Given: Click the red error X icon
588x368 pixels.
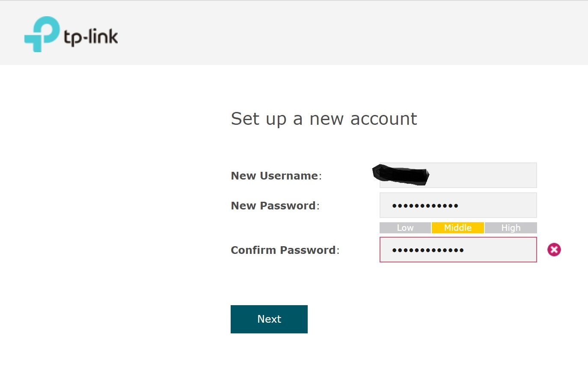Looking at the screenshot, I should coord(554,250).
